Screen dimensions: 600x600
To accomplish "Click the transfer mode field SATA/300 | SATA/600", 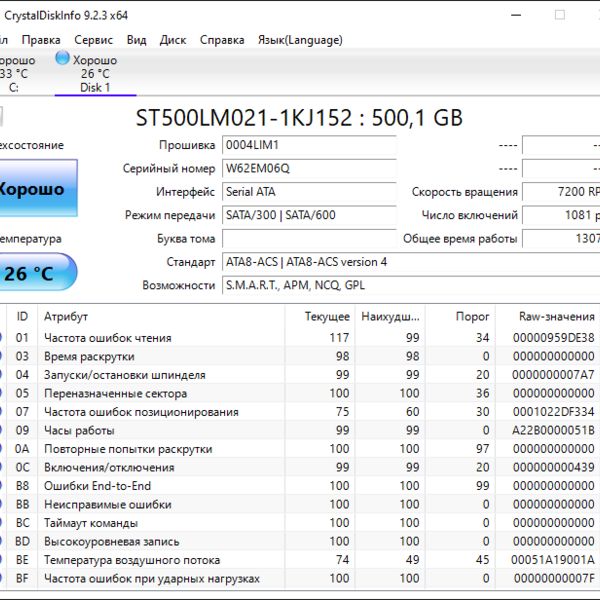I will (x=309, y=215).
